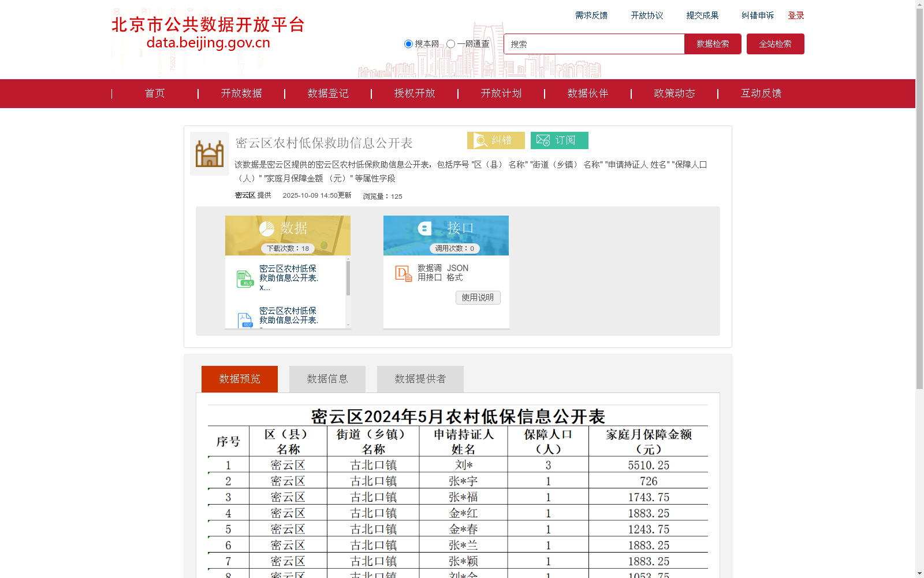Click the JSON interface document icon
Image resolution: width=924 pixels, height=578 pixels.
(403, 273)
